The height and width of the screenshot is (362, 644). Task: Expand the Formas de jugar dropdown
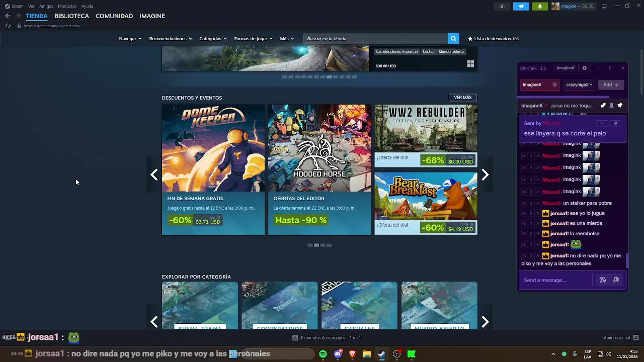(253, 39)
